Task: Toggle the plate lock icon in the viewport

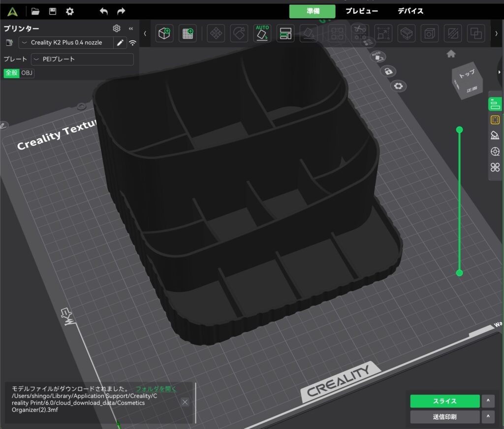Action: pyautogui.click(x=389, y=71)
